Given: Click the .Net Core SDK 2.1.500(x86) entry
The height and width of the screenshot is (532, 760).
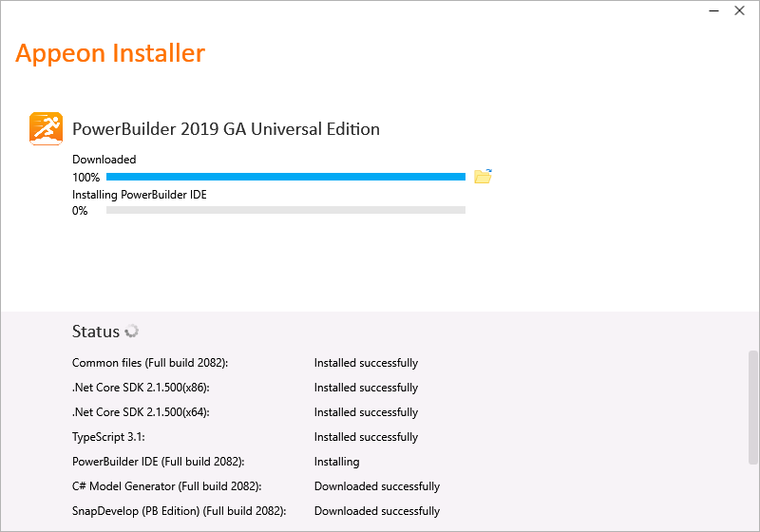Looking at the screenshot, I should tap(141, 388).
